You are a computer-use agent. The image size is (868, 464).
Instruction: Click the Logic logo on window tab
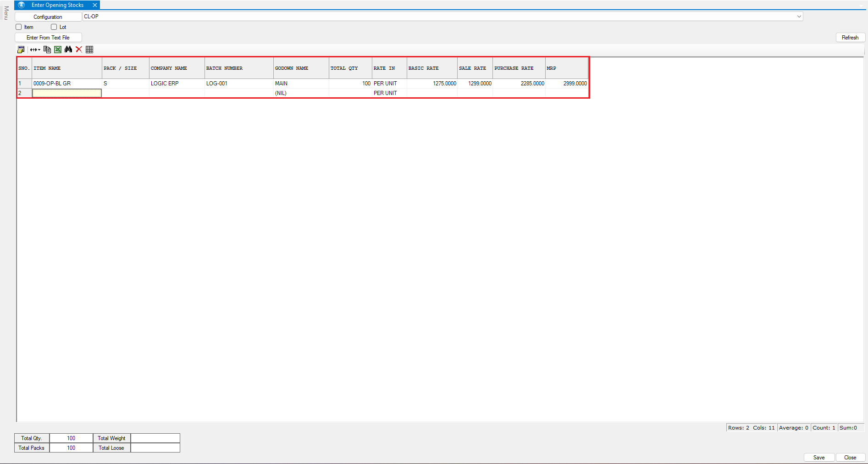(22, 5)
